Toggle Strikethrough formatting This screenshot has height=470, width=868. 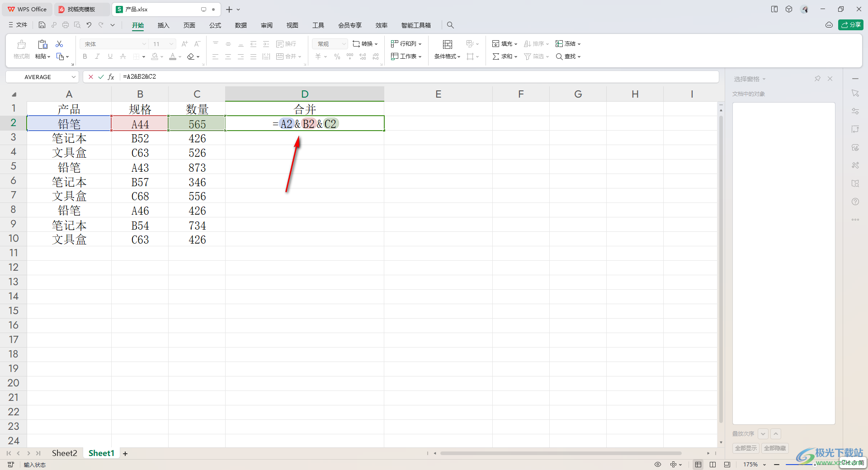tap(123, 56)
